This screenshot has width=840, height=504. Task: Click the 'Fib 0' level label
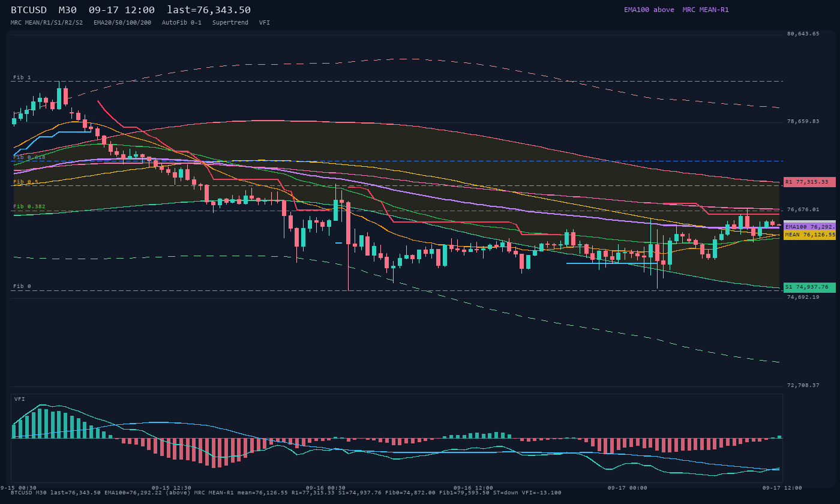(22, 286)
